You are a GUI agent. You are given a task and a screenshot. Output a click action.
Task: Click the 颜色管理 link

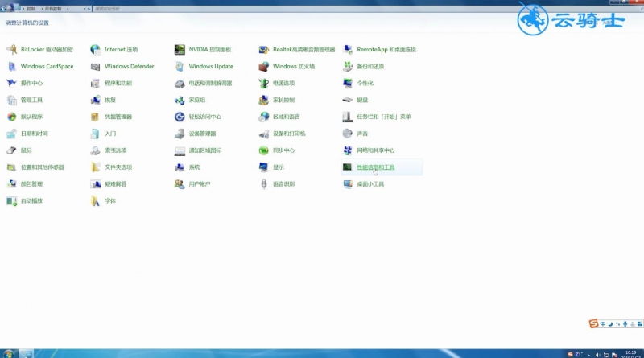click(31, 184)
